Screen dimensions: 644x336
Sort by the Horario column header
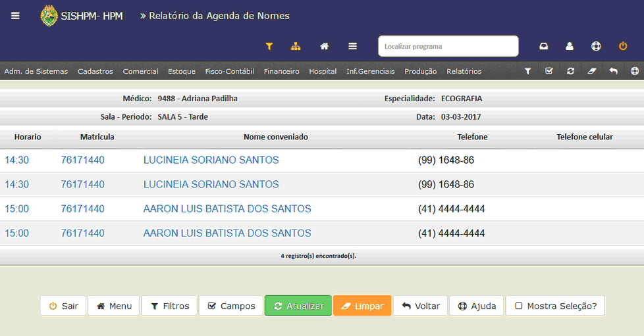[28, 137]
